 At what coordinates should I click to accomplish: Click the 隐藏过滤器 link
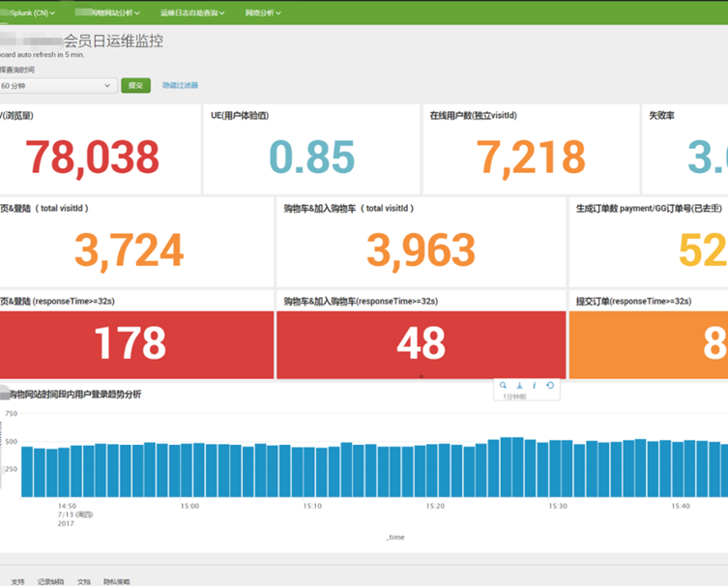180,85
